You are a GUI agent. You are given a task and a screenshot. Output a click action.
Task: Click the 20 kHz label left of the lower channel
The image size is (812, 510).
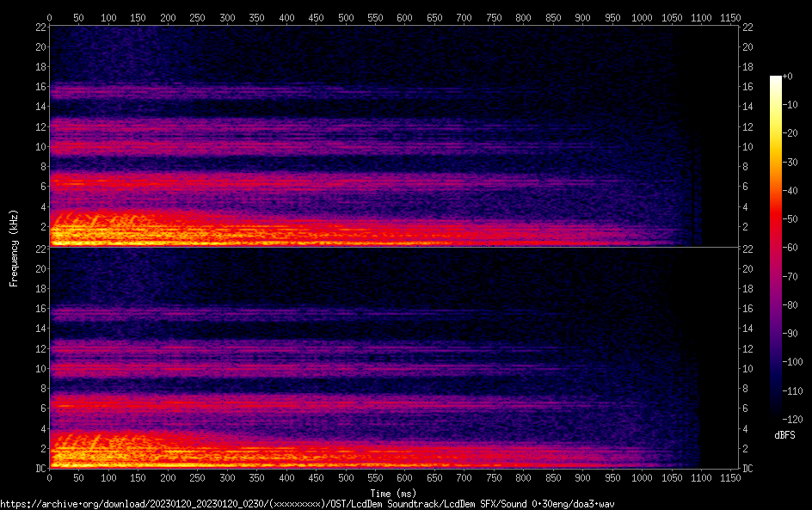(x=40, y=269)
